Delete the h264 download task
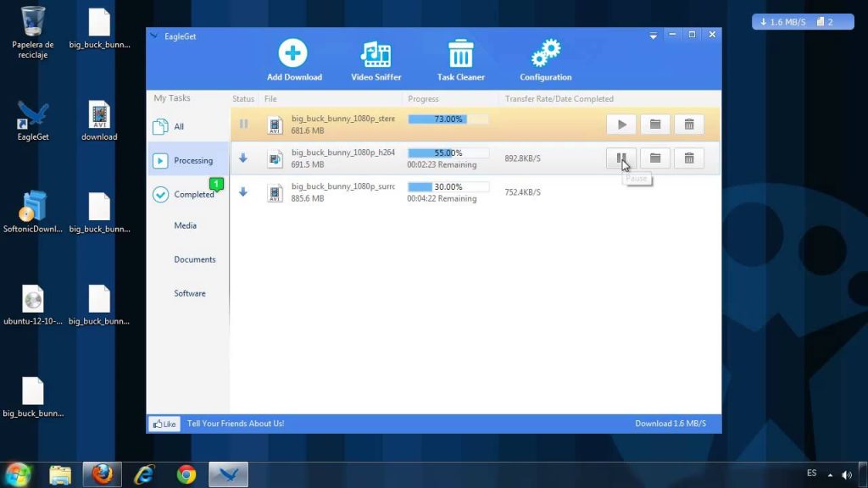This screenshot has height=488, width=868. pyautogui.click(x=689, y=158)
